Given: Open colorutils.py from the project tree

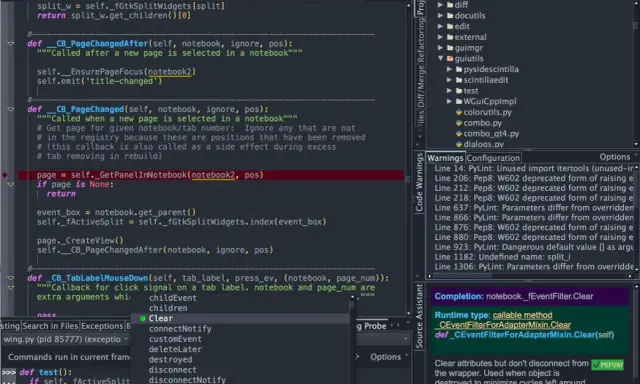Looking at the screenshot, I should click(x=487, y=112).
